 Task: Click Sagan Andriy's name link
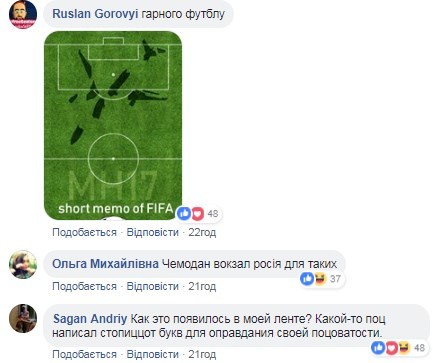tap(90, 319)
